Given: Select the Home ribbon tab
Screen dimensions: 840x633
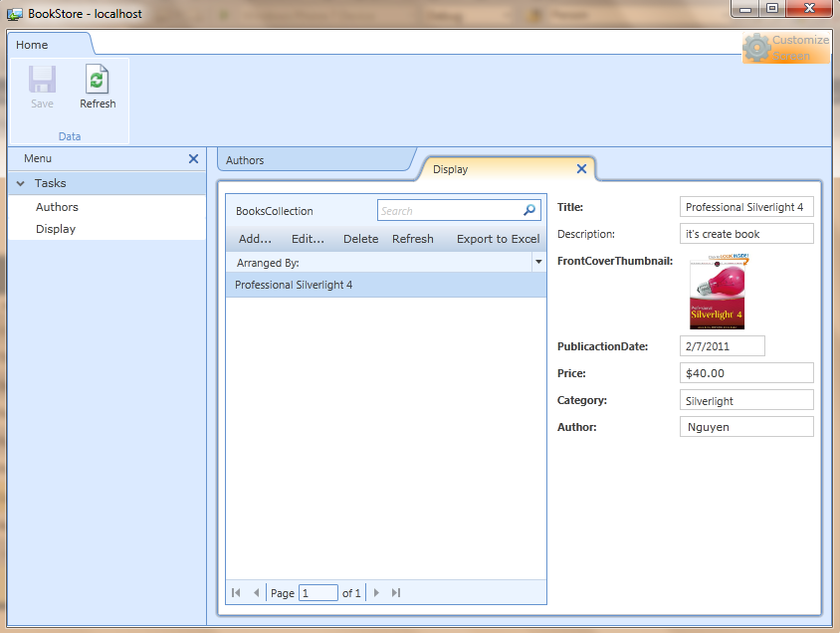Looking at the screenshot, I should [x=32, y=45].
